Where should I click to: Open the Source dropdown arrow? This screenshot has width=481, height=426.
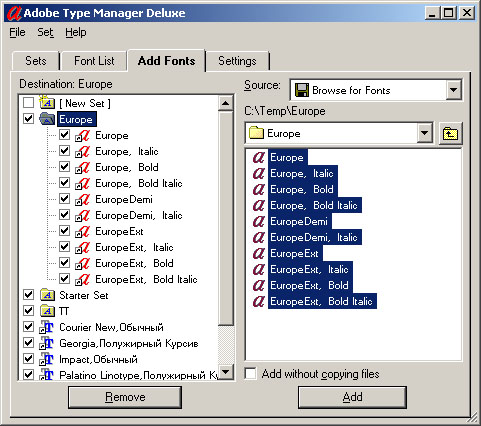tap(453, 90)
